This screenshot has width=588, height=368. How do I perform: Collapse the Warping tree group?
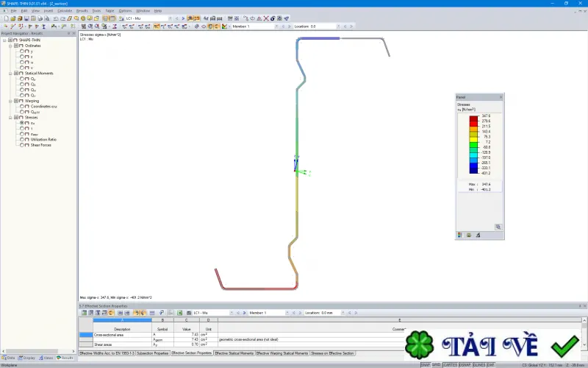[x=10, y=101]
